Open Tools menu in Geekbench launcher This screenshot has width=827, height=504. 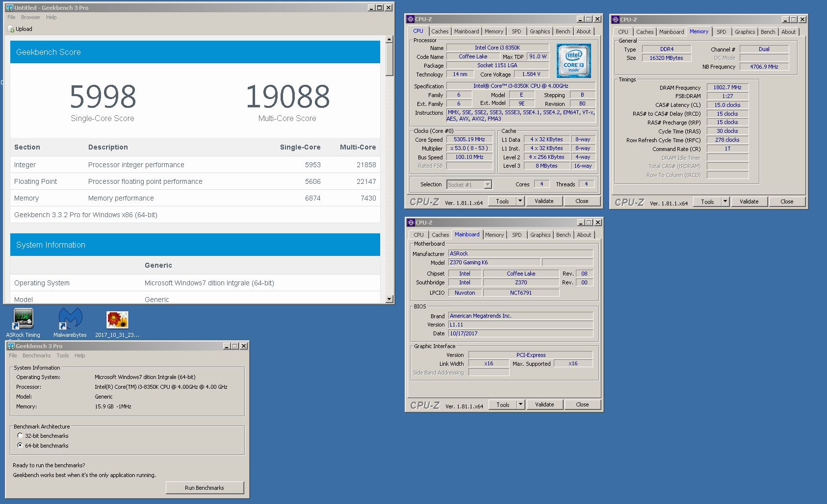pyautogui.click(x=63, y=355)
